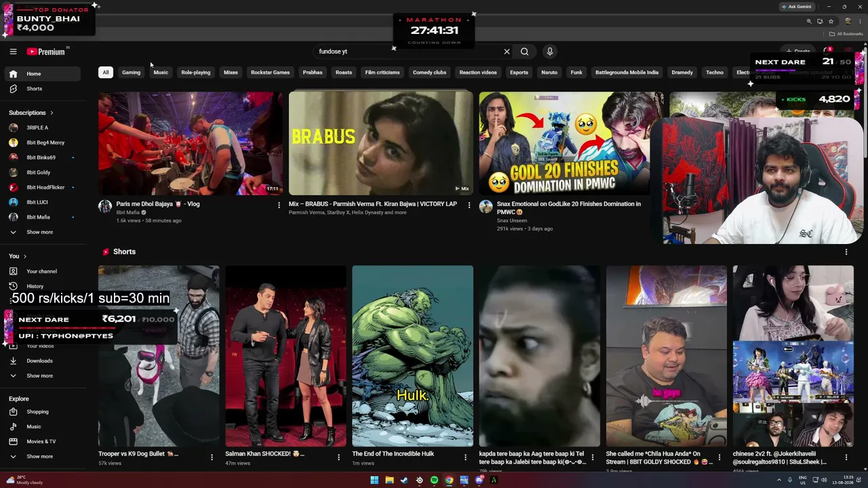Open 8bit LUCI channel avatar
Viewport: 868px width, 488px height.
pos(13,202)
